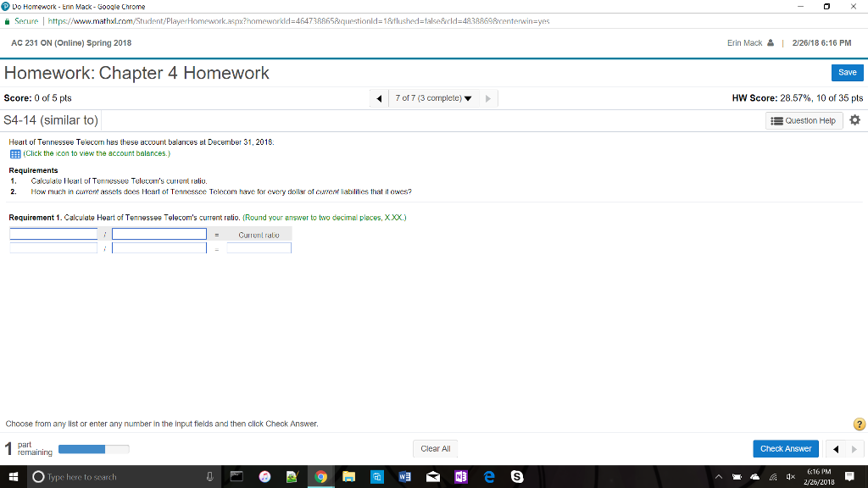Viewport: 868px width, 488px height.
Task: Open Microsoft Word from the taskbar
Action: 404,476
